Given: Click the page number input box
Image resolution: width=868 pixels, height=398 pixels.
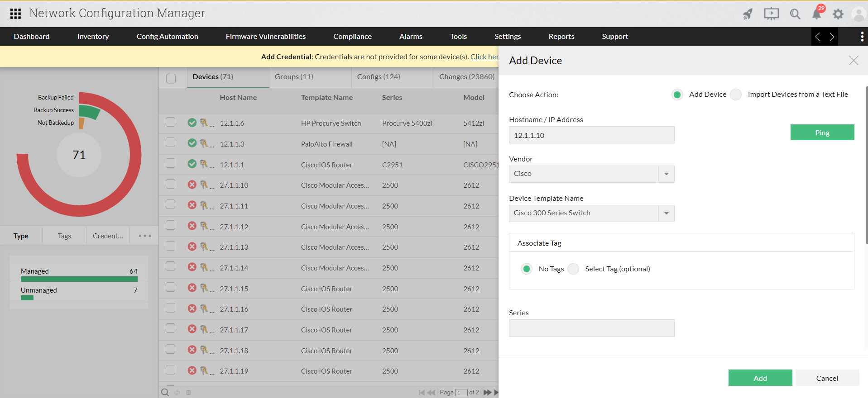Looking at the screenshot, I should [x=461, y=393].
